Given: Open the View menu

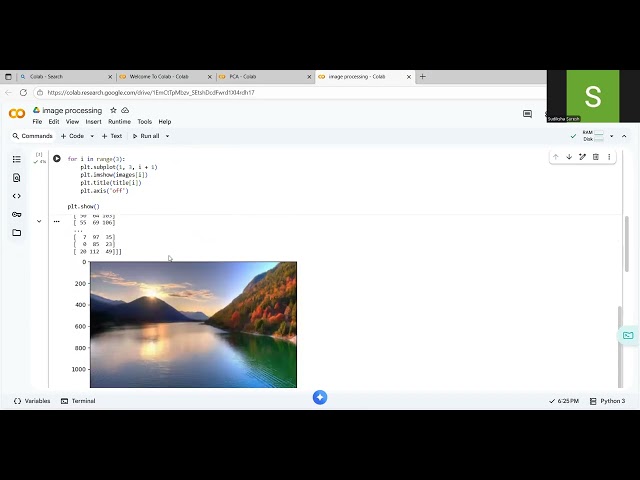Looking at the screenshot, I should click(72, 122).
